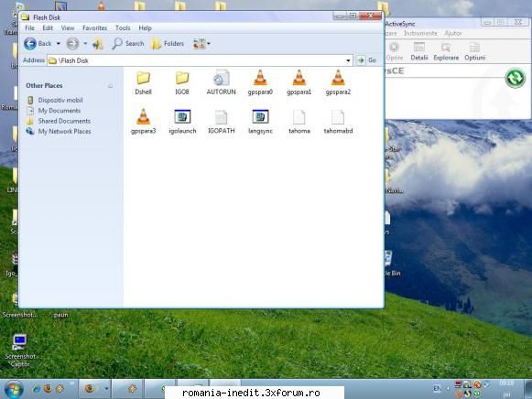Click Optiuni in ActiveSync toolbar
Viewport: 532px width, 399px height.
point(474,51)
